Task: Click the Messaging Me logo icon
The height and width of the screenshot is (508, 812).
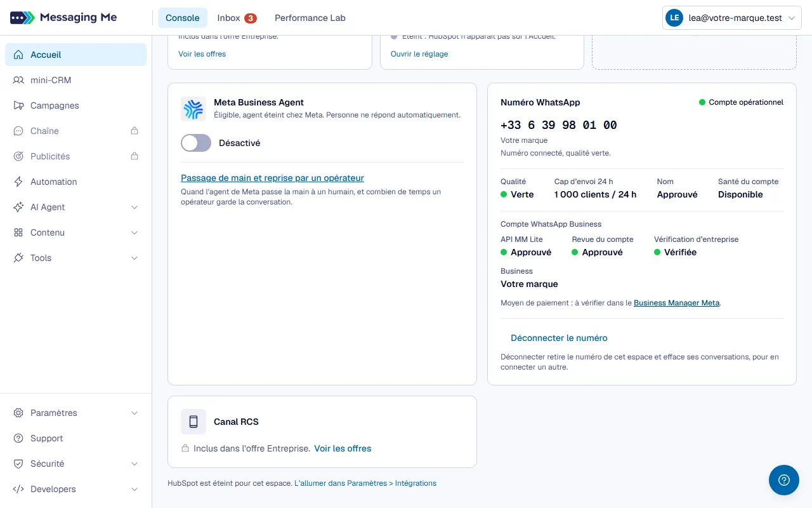Action: (x=22, y=18)
